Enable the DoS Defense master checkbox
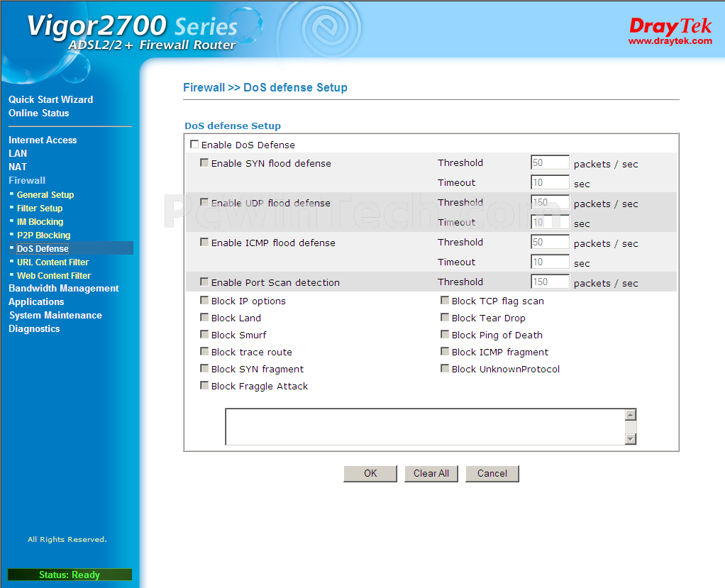Viewport: 725px width, 588px height. pos(194,144)
